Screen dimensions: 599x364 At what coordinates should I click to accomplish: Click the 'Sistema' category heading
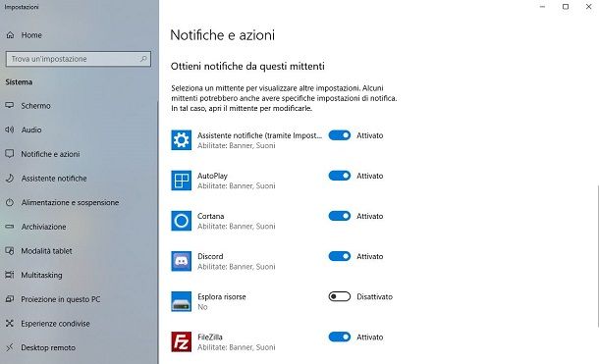coord(19,82)
